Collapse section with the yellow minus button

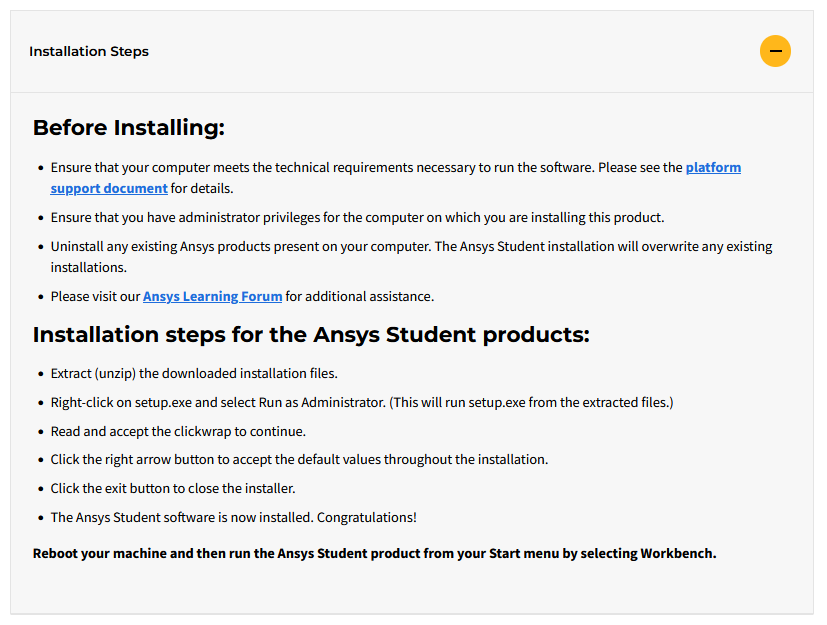pos(775,51)
